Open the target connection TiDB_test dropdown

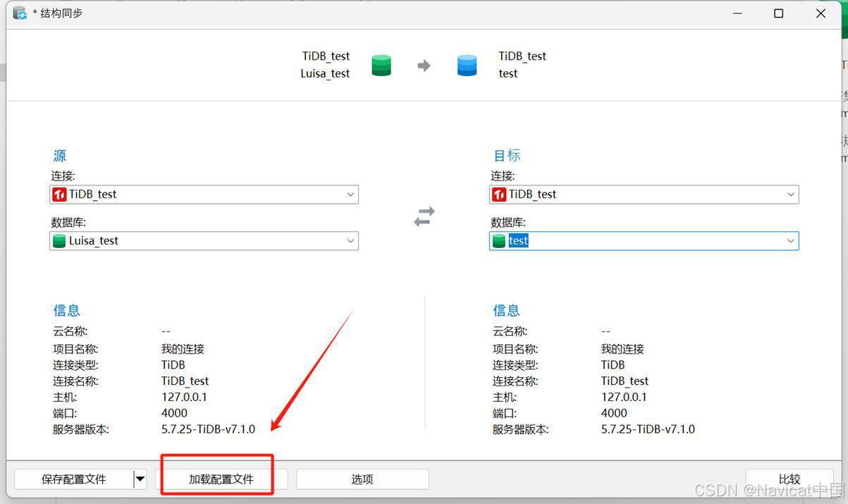point(644,195)
